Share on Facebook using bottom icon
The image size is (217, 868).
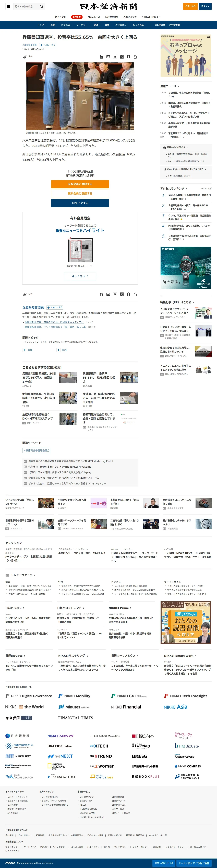tap(128, 294)
